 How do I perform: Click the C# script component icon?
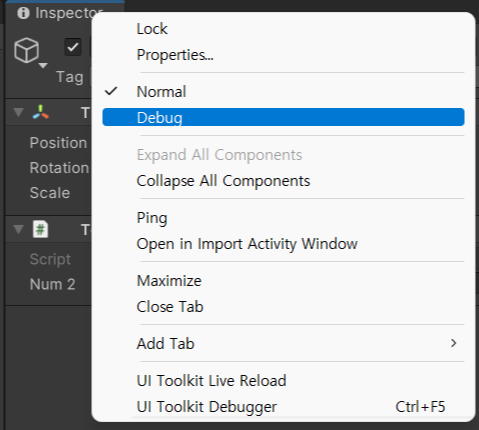[41, 229]
